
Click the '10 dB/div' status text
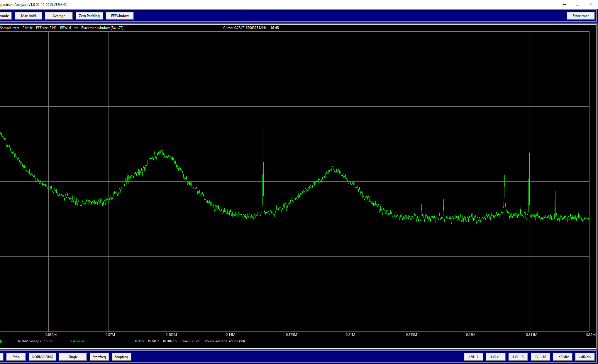(170, 341)
